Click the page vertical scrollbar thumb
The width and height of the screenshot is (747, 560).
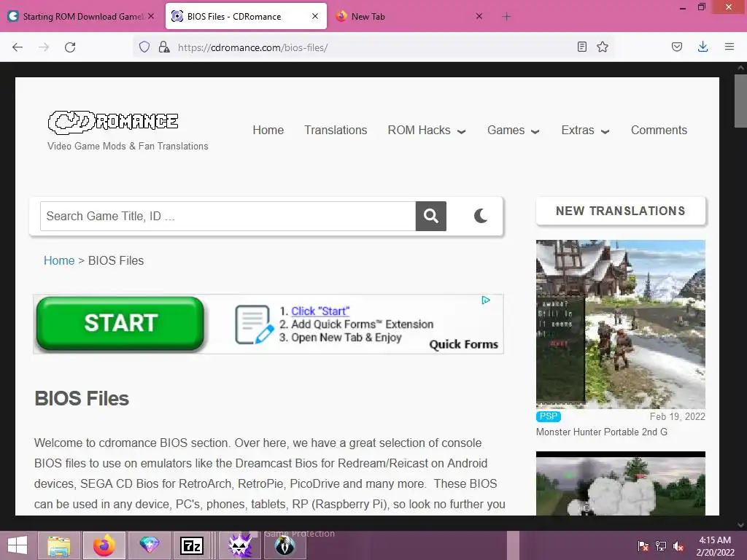pyautogui.click(x=740, y=101)
